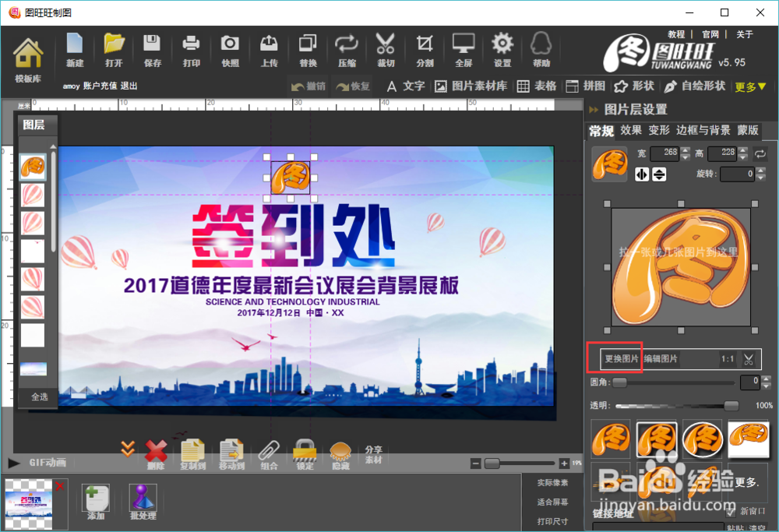Click the 编辑图片 edit image button
This screenshot has width=779, height=532.
point(661,358)
